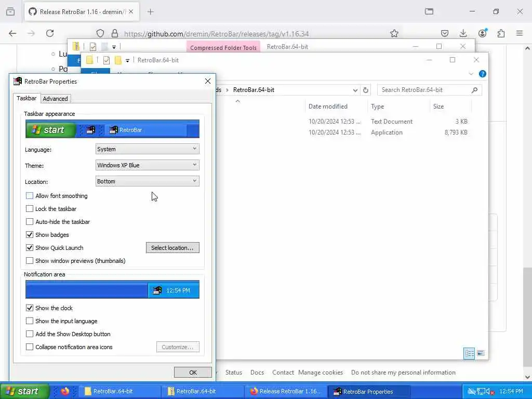Click the Explorer properties quick access icon
532x399 pixels.
point(106,60)
